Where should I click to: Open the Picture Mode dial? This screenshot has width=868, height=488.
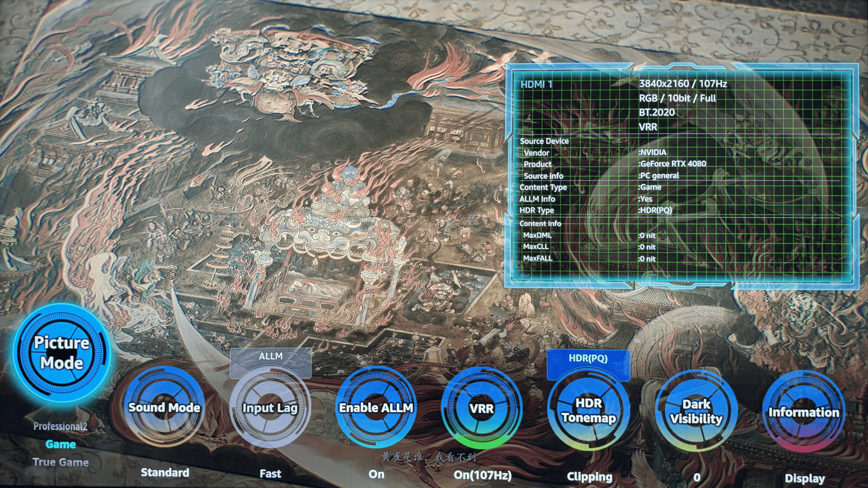(62, 353)
